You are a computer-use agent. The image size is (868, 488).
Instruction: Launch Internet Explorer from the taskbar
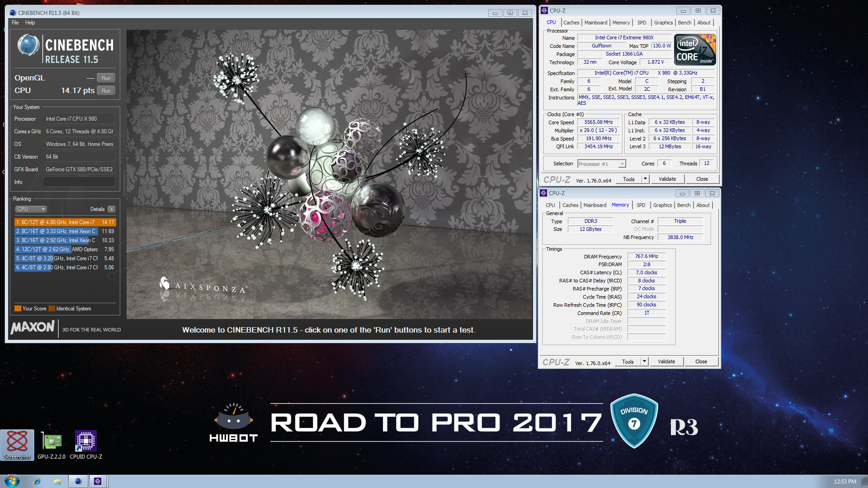[x=37, y=481]
